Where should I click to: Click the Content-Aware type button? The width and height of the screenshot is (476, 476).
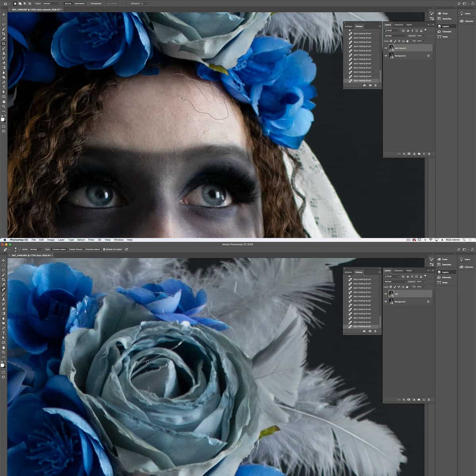pyautogui.click(x=59, y=249)
